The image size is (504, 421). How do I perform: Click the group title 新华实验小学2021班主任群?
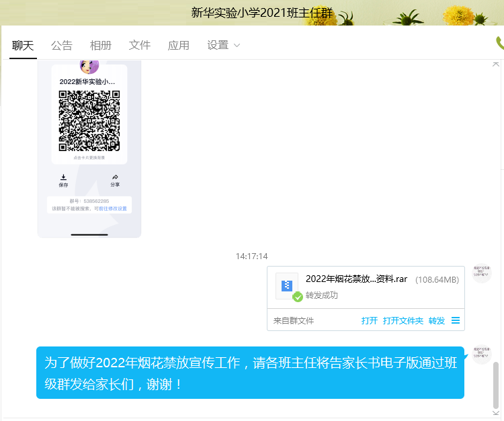pyautogui.click(x=262, y=13)
